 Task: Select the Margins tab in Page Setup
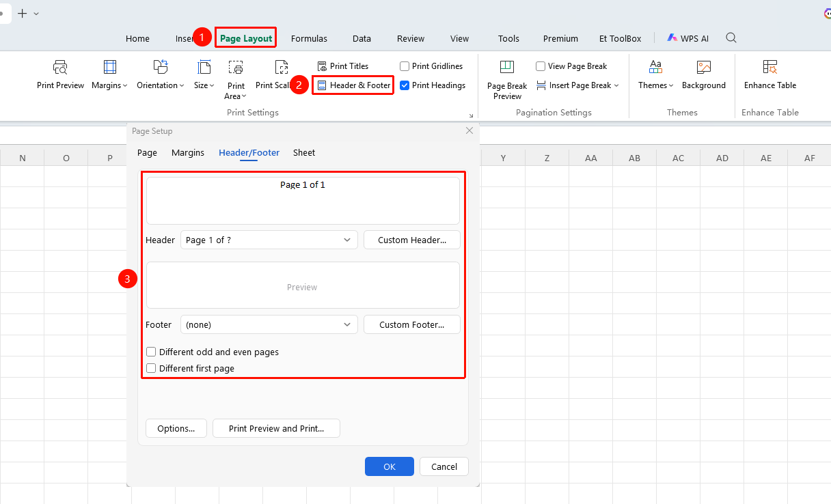pyautogui.click(x=188, y=153)
